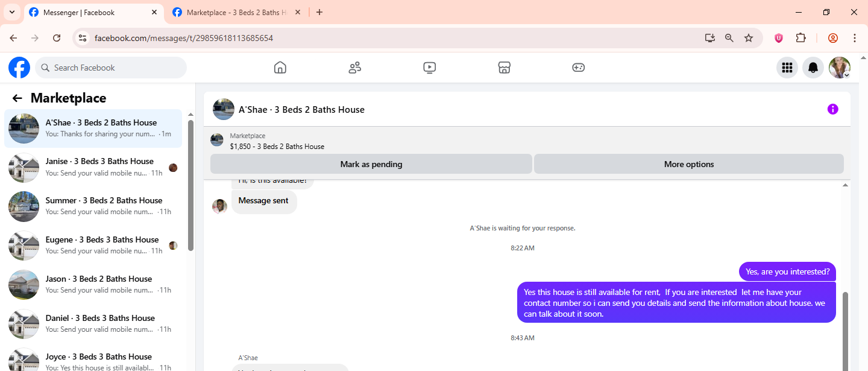Open the Marketplace storefront icon
868x371 pixels.
pyautogui.click(x=505, y=68)
